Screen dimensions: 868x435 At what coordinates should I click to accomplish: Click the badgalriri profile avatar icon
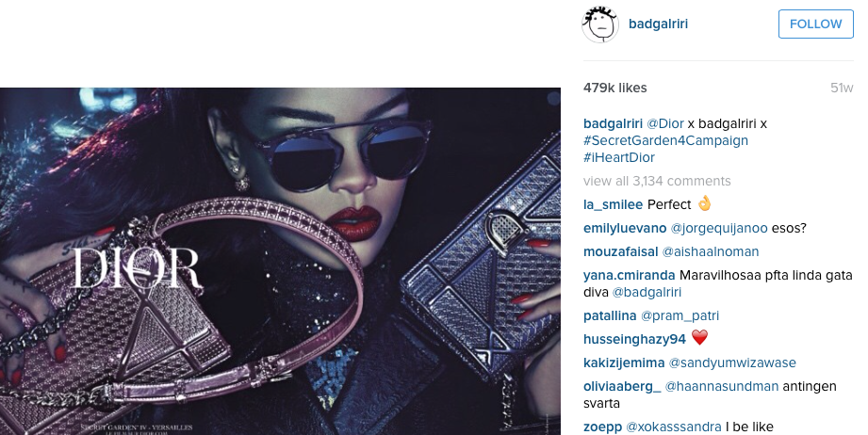click(600, 24)
